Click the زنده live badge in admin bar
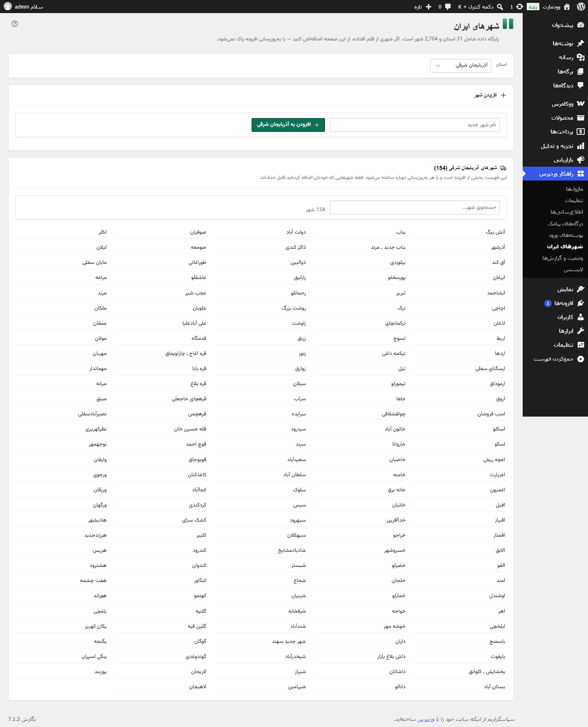This screenshot has height=727, width=588. click(533, 7)
